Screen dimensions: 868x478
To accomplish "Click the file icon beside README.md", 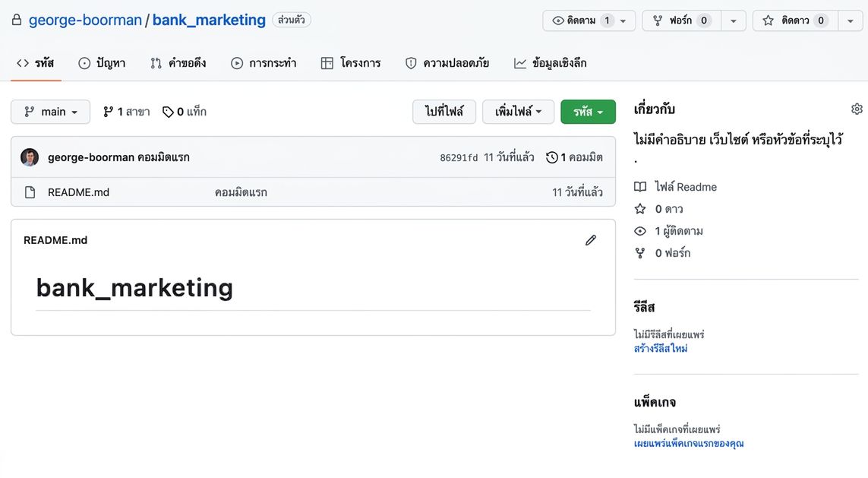I will (30, 192).
